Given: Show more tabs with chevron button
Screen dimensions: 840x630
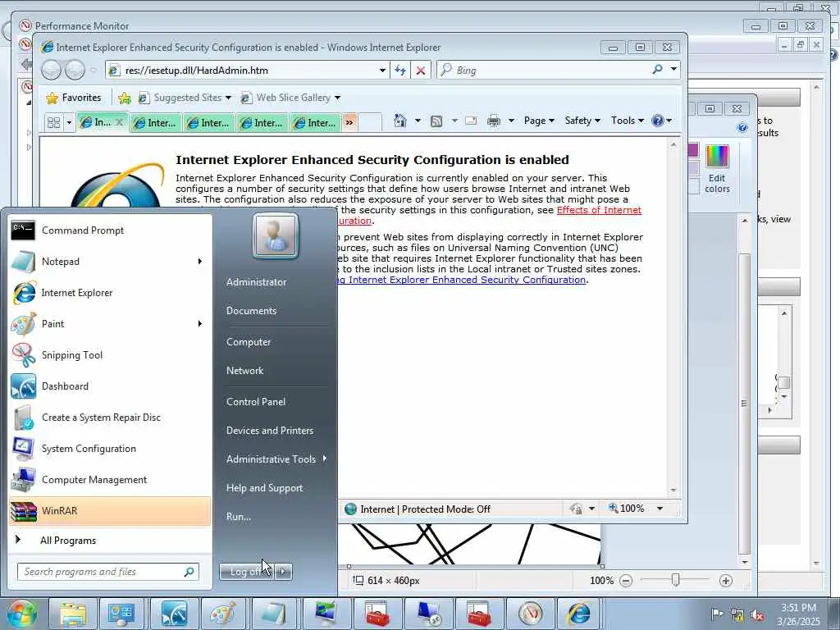Looking at the screenshot, I should [x=349, y=123].
